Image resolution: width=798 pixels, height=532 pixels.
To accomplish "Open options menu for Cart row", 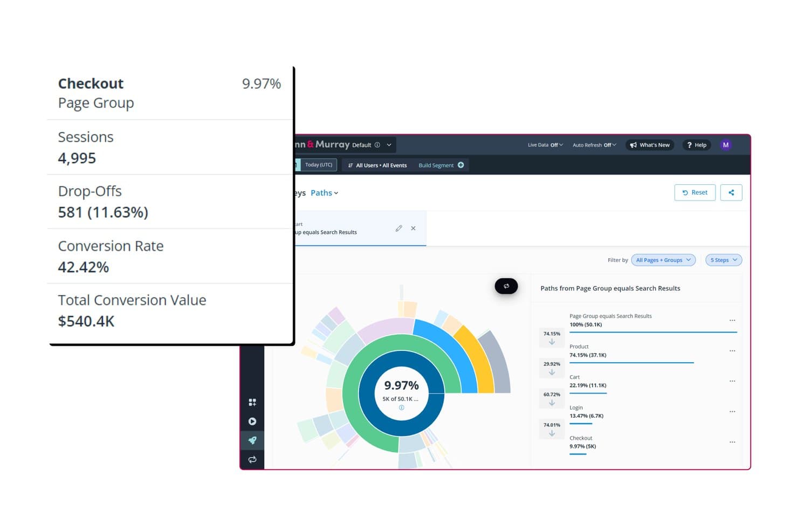I will [732, 381].
